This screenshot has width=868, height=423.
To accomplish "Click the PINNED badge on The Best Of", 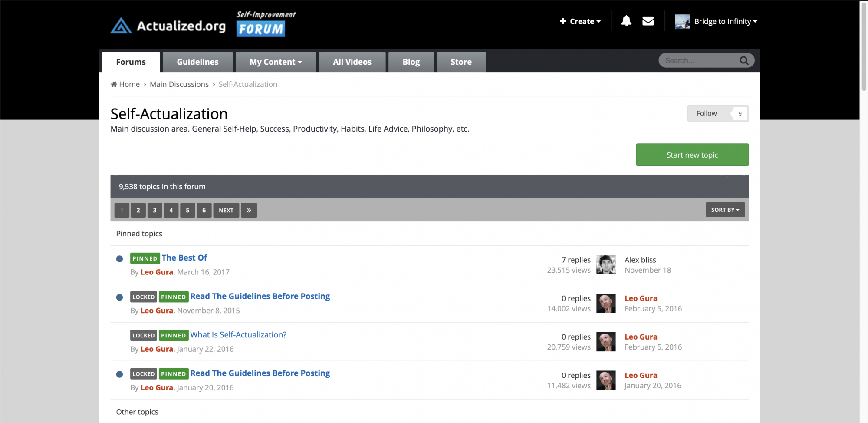I will coord(145,258).
